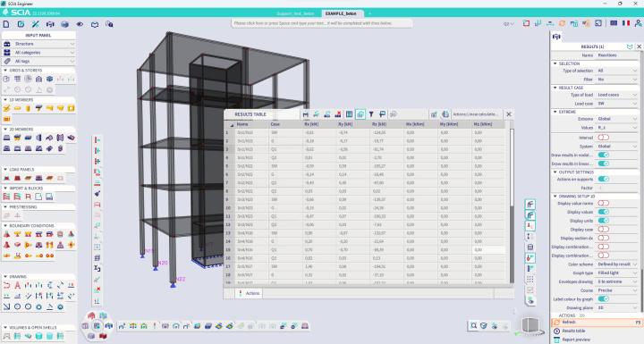644x344 pixels.
Task: Collapse the DRAWING SETUP 1D section
Action: (555, 197)
